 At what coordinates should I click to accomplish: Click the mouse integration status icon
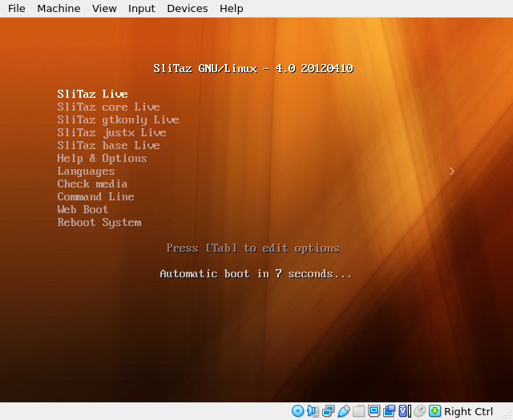(x=420, y=411)
